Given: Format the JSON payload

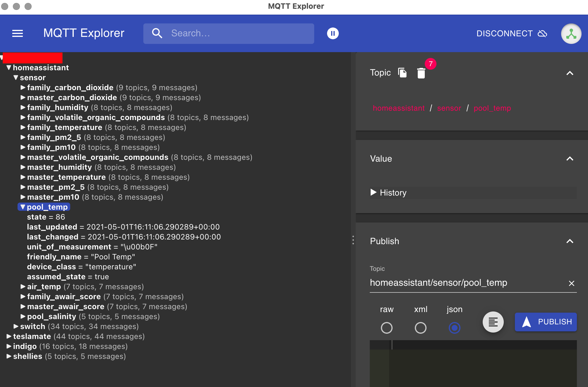Looking at the screenshot, I should point(493,322).
